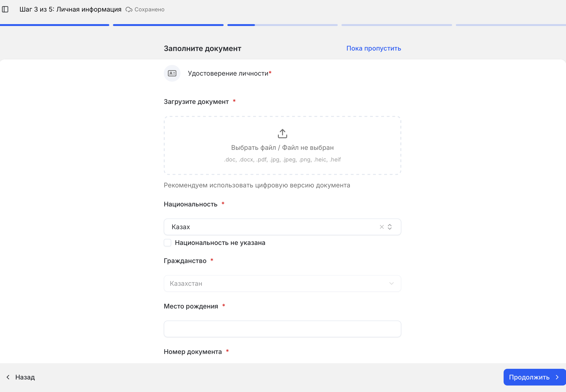The width and height of the screenshot is (566, 392).
Task: Click the arrow on Продолжить button
Action: [x=557, y=377]
